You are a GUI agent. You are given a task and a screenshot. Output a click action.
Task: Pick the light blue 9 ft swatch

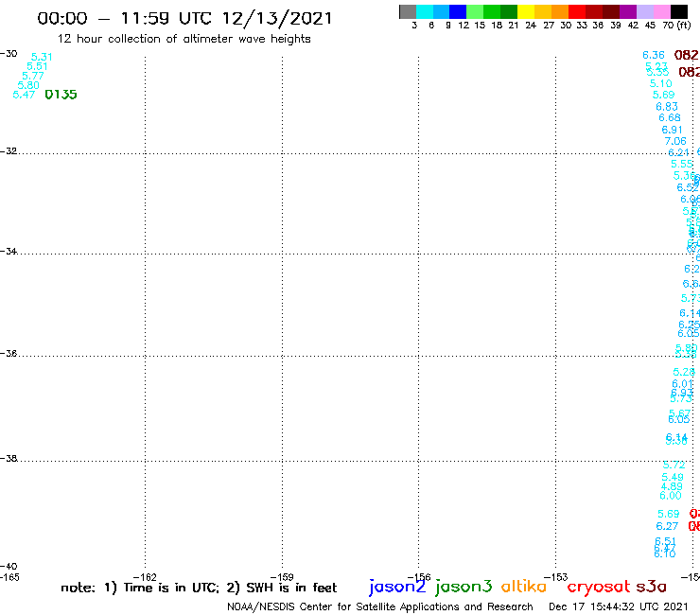(x=442, y=11)
